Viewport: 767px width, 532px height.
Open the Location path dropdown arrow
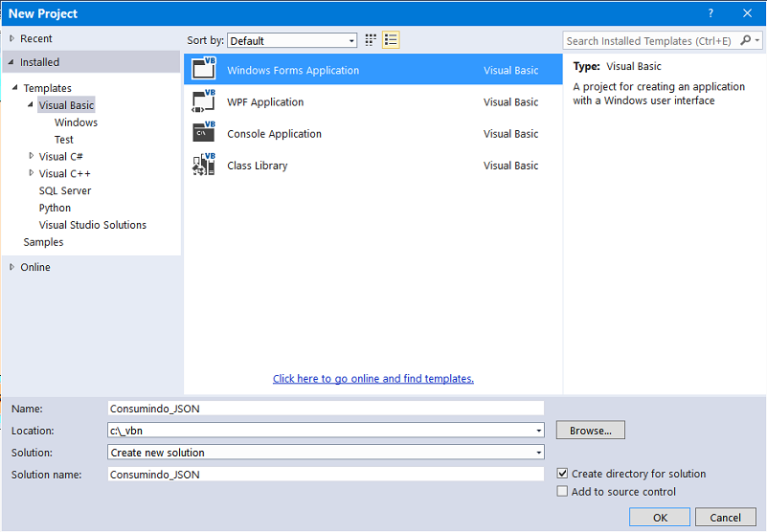[538, 431]
